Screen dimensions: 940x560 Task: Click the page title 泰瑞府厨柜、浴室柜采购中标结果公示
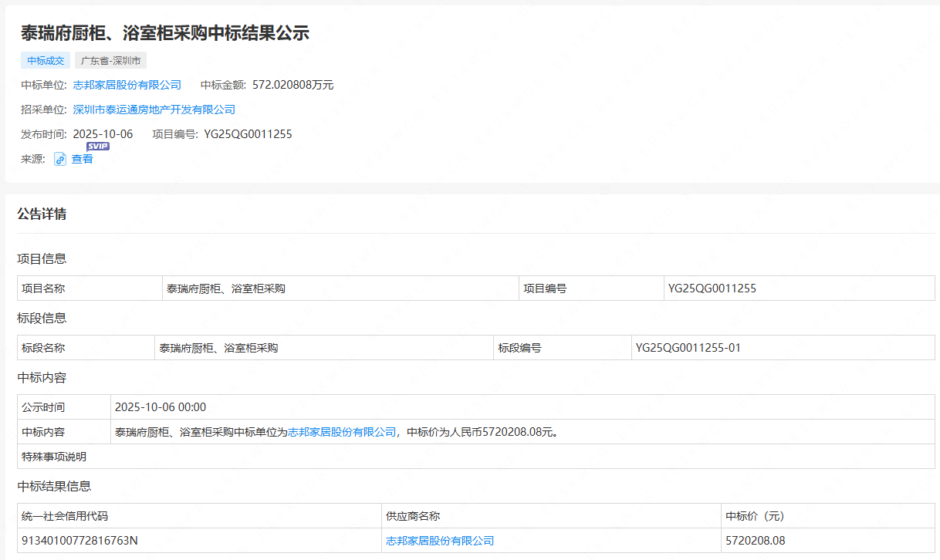point(165,33)
